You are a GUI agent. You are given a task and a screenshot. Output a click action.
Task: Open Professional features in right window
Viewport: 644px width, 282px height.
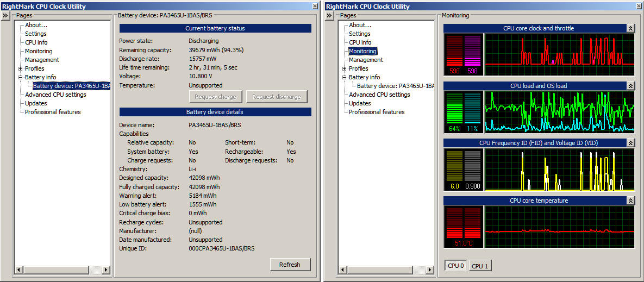pyautogui.click(x=377, y=112)
